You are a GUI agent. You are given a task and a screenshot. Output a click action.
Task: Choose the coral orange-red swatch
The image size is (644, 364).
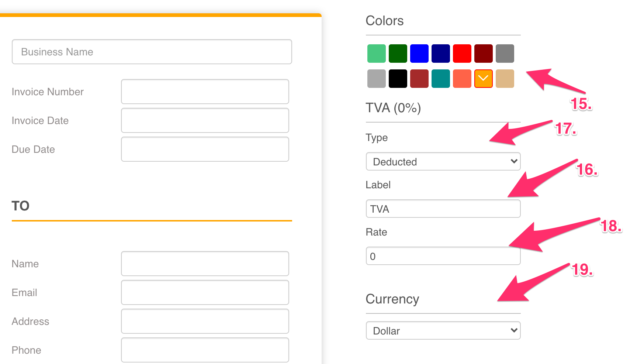462,79
